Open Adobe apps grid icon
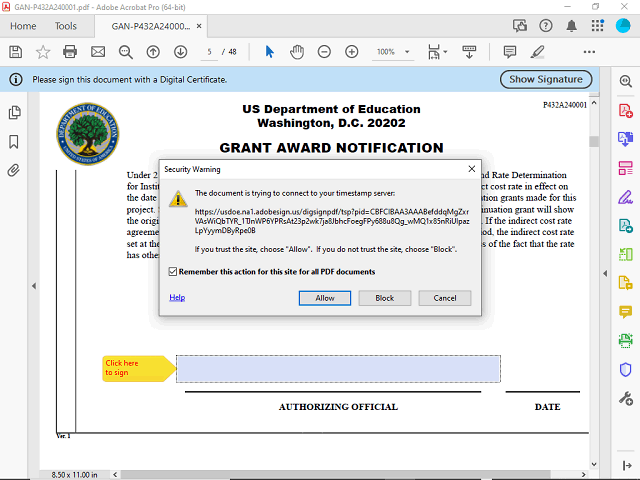The width and height of the screenshot is (640, 480). click(598, 26)
